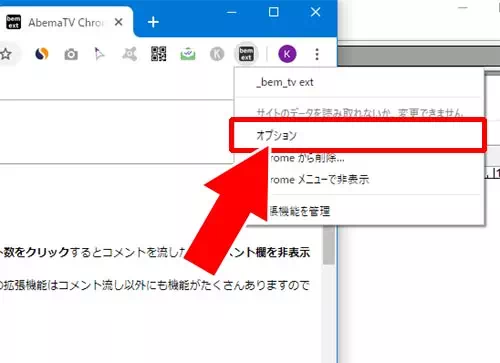
Task: Minimize the Chrome window
Action: [x=232, y=13]
